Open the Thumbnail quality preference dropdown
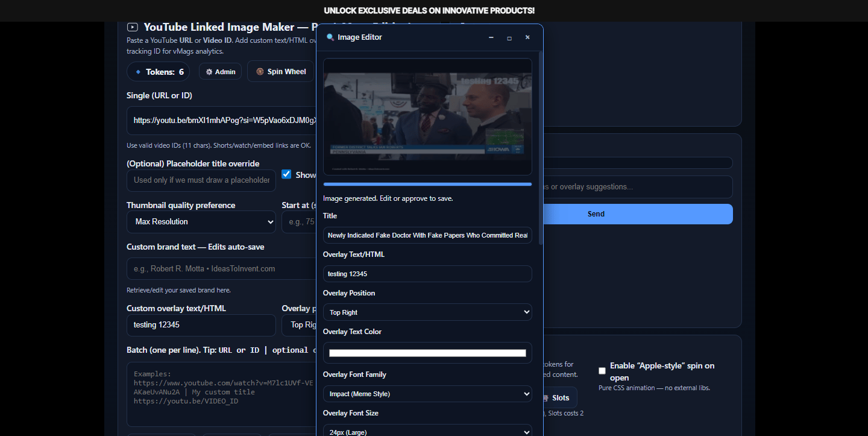Screen dimensions: 868x436 coord(201,222)
